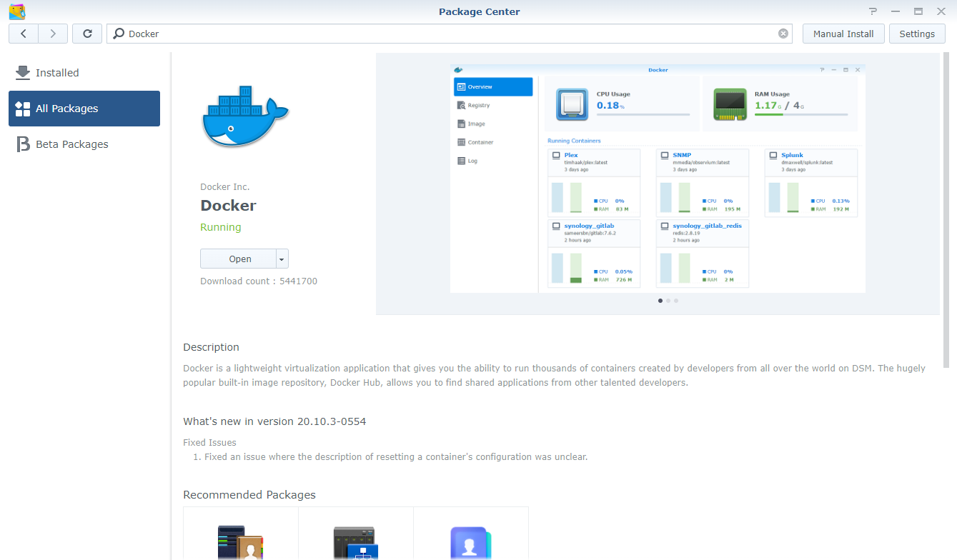Click the Running status text
Screen dimensions: 957x560
click(x=221, y=227)
